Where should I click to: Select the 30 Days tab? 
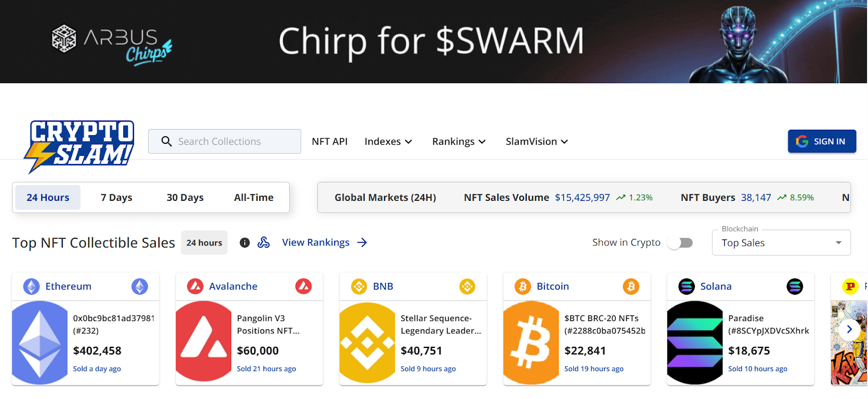pyautogui.click(x=185, y=198)
